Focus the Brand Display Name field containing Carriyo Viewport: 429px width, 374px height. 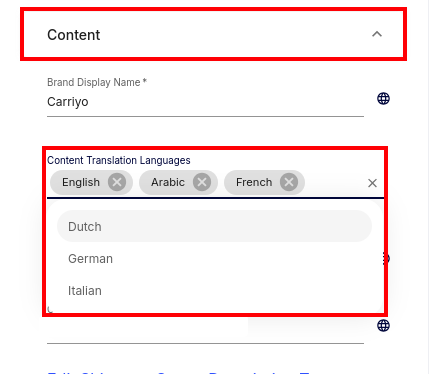(x=205, y=102)
